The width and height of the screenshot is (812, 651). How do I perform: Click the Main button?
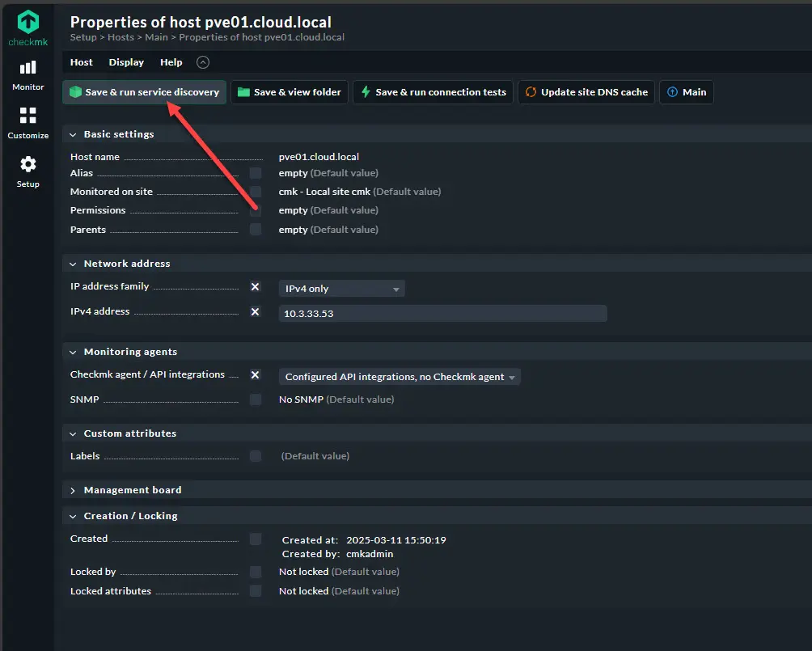[x=686, y=92]
